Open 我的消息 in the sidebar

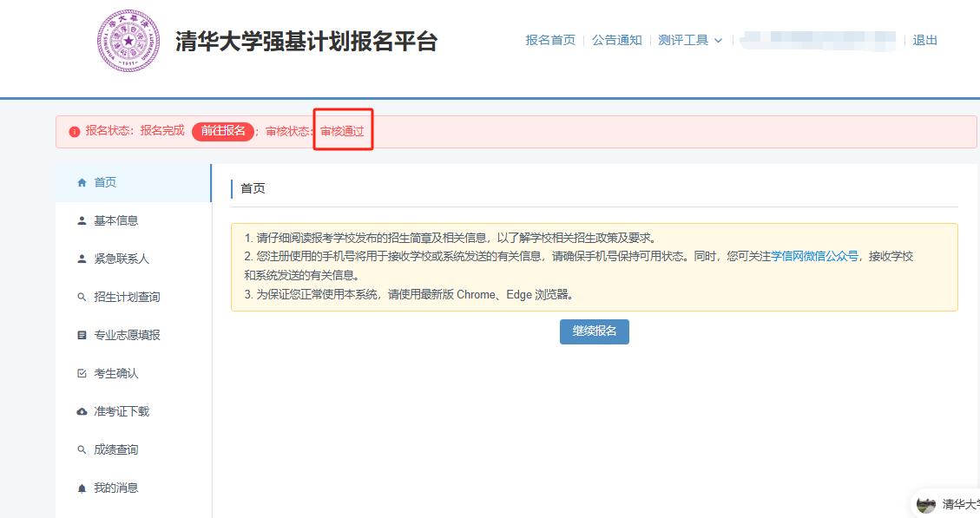(133, 488)
